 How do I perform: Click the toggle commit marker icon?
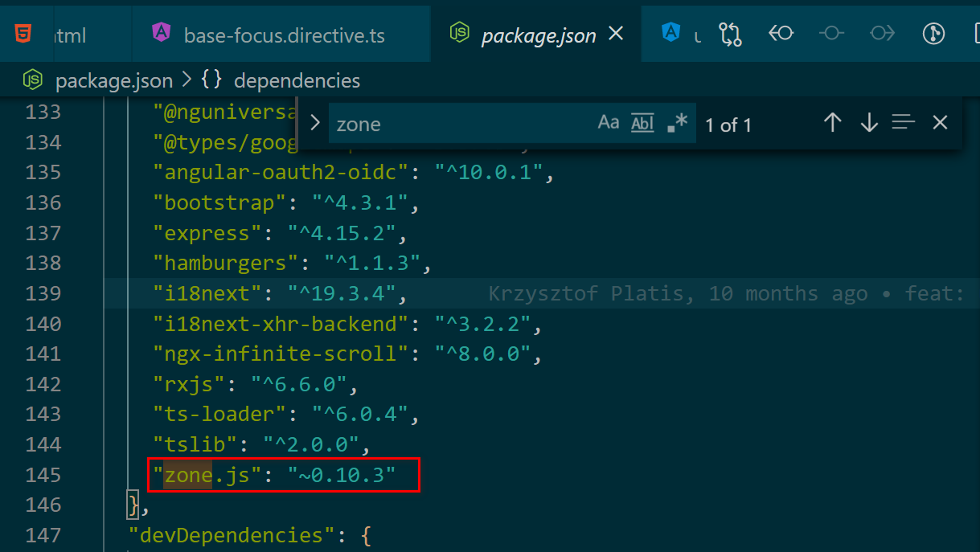(x=831, y=33)
